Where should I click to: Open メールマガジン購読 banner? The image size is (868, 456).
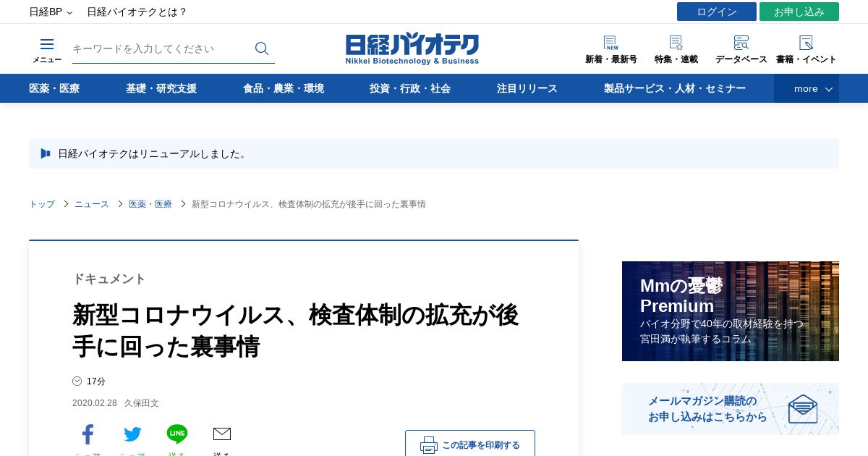click(731, 409)
